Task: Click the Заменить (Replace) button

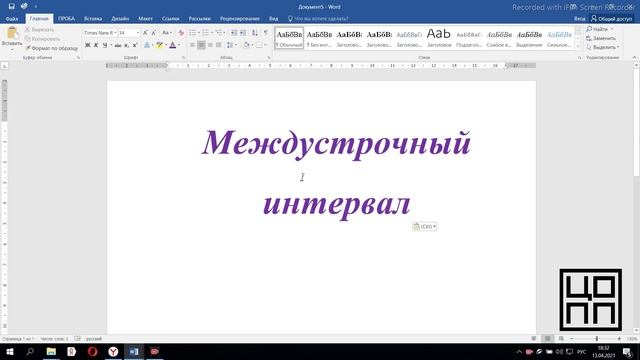Action: coord(601,38)
